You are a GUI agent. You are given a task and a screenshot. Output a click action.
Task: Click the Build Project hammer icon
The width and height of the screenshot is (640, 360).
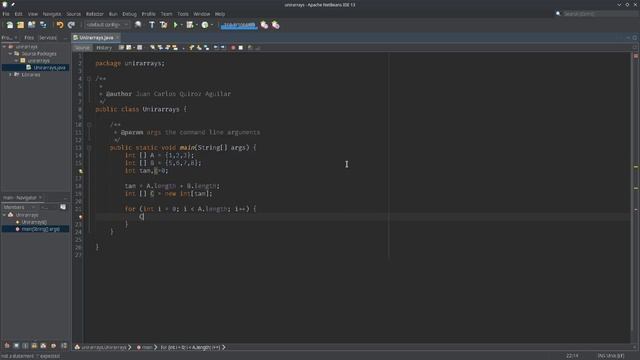click(x=152, y=25)
